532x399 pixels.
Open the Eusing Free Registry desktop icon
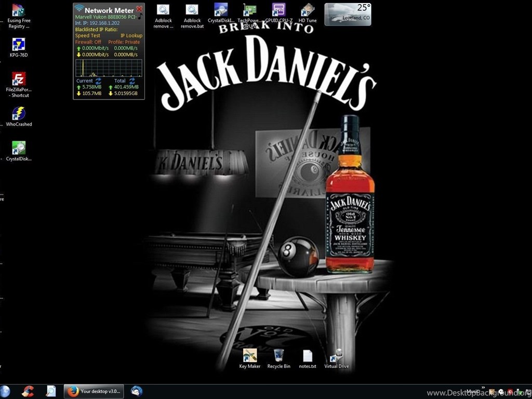(19, 11)
